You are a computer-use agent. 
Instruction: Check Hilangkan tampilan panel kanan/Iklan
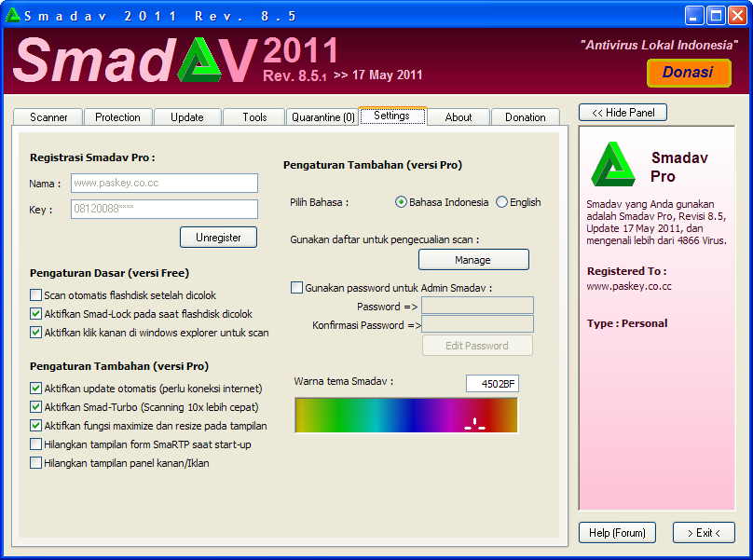(x=35, y=463)
